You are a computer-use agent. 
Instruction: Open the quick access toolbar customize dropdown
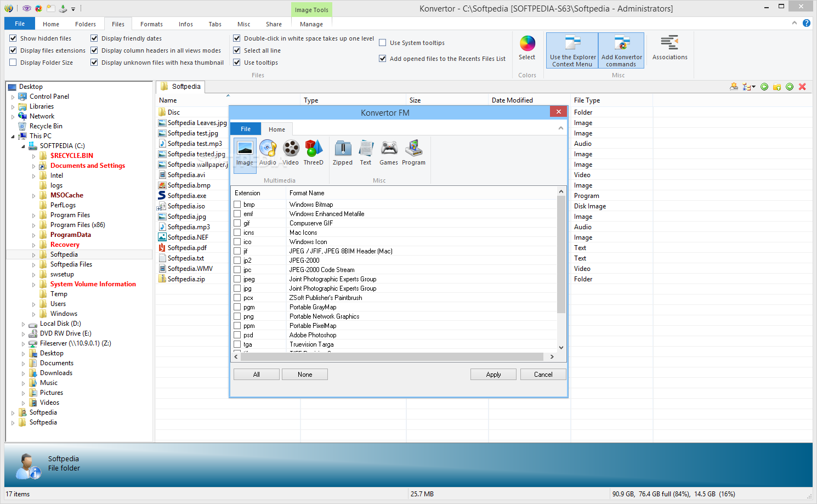(73, 9)
